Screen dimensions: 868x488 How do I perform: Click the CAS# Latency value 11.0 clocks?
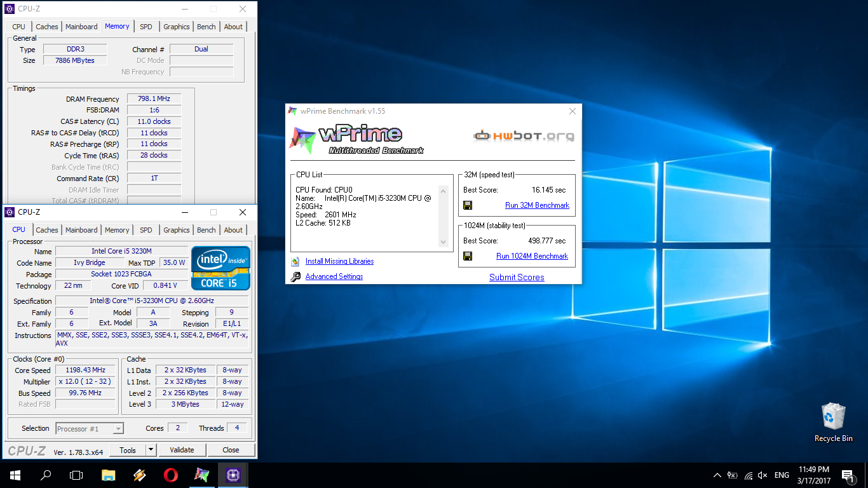[154, 121]
